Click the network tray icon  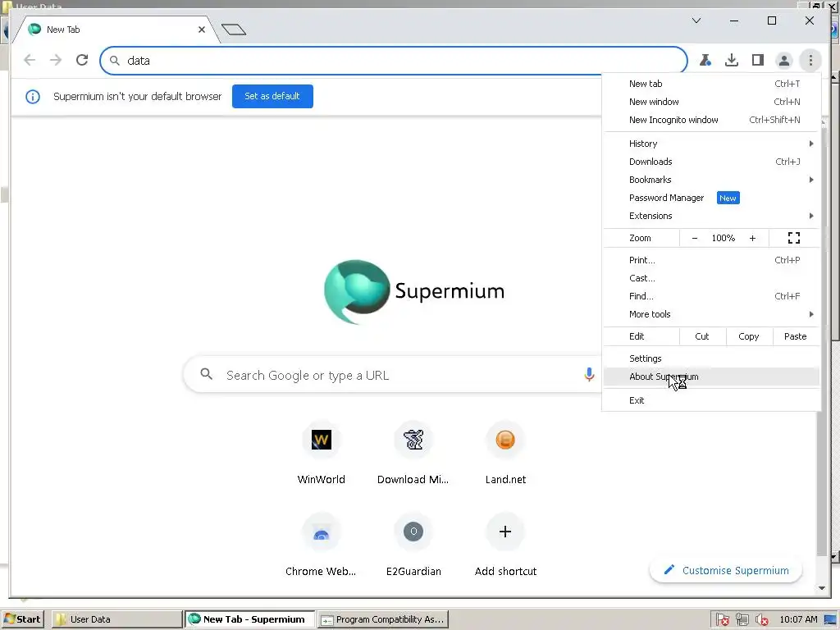pyautogui.click(x=742, y=620)
